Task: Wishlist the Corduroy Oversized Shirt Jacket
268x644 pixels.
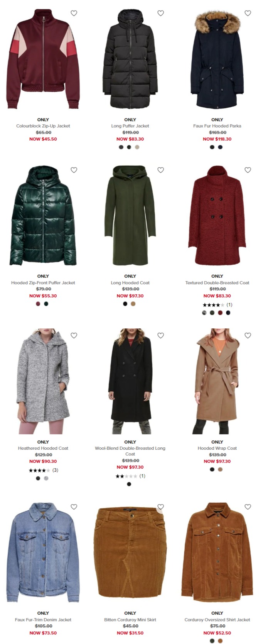Action: (248, 507)
